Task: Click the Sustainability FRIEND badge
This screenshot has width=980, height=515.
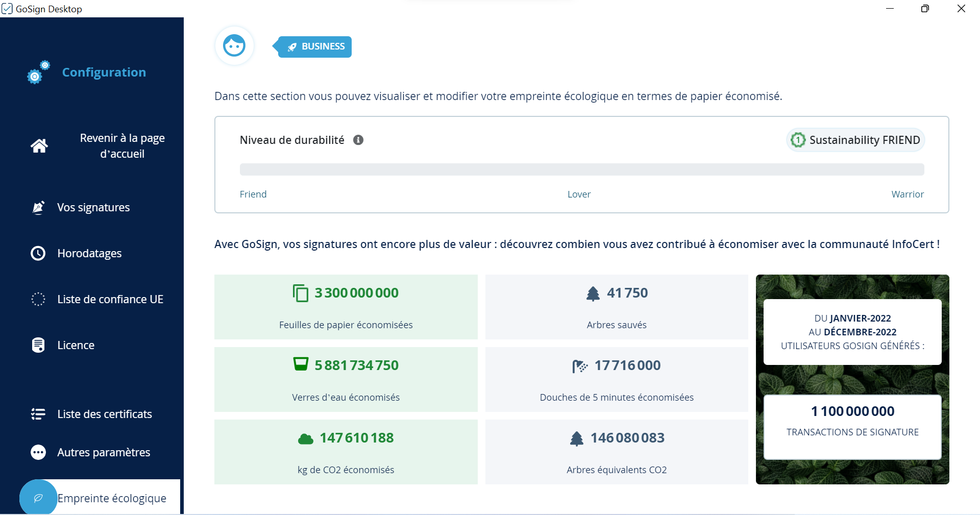Action: [855, 140]
